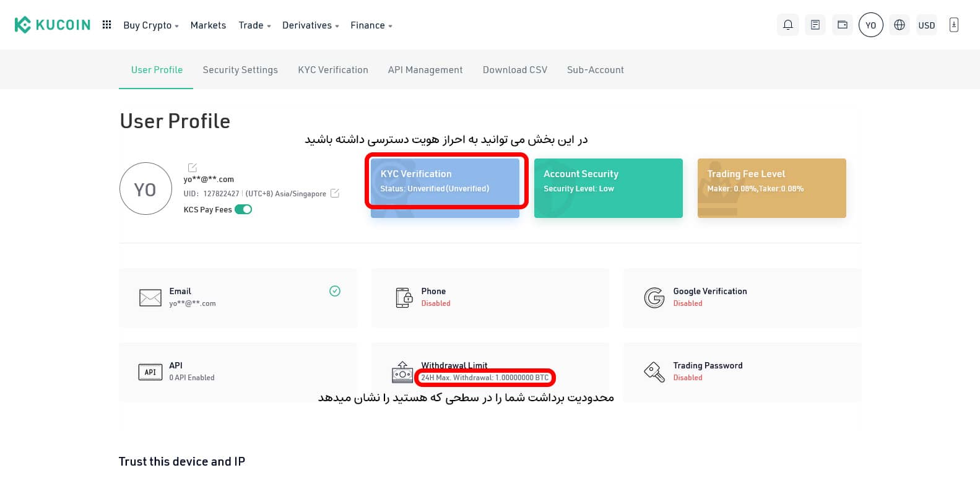Open the wallet assets icon

coord(843,25)
